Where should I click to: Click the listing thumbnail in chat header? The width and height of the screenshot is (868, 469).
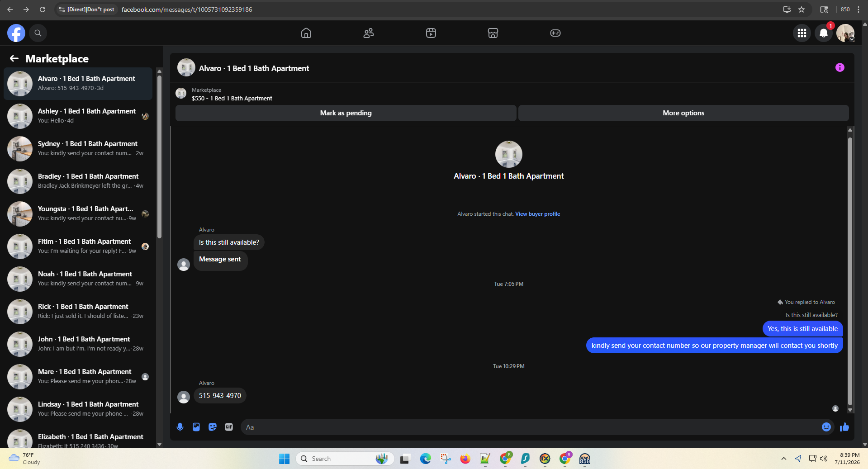[x=186, y=68]
